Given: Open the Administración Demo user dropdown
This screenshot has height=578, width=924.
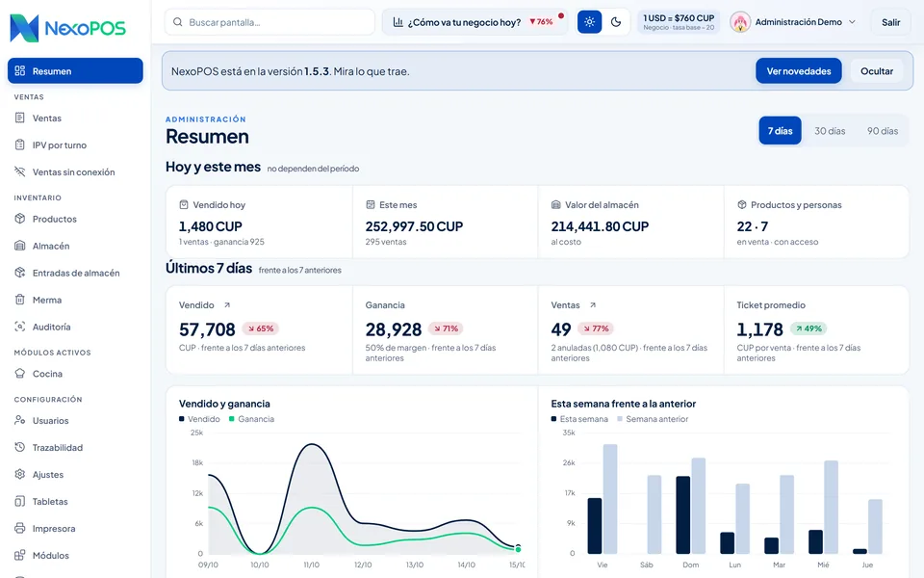Looking at the screenshot, I should coord(793,22).
